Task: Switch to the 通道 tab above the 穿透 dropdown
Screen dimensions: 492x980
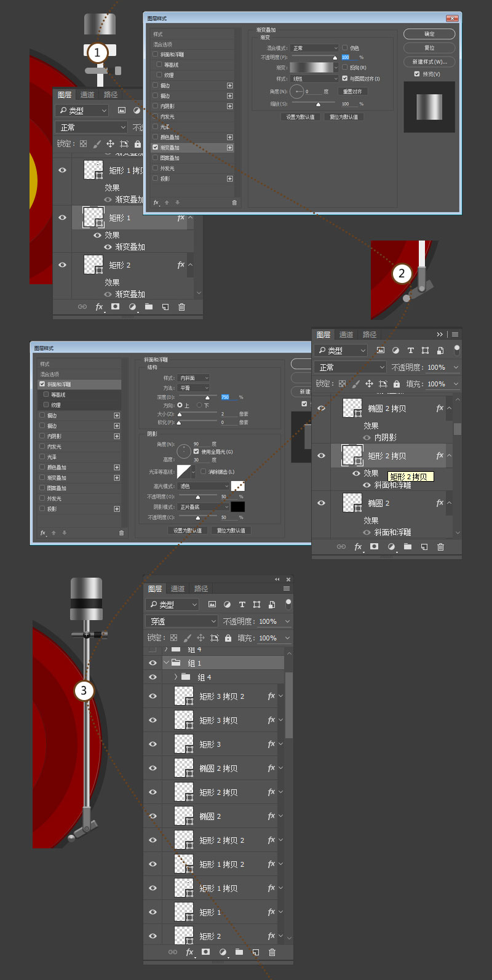Action: pos(178,589)
